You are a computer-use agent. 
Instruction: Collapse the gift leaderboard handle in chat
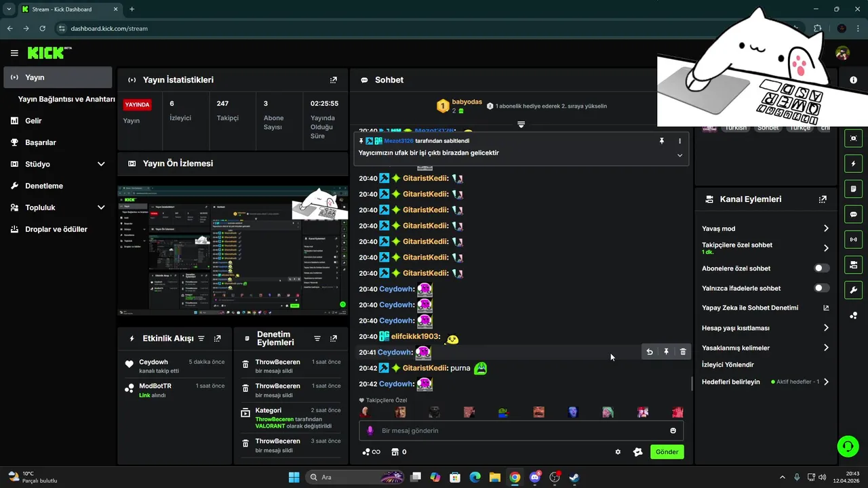(521, 125)
